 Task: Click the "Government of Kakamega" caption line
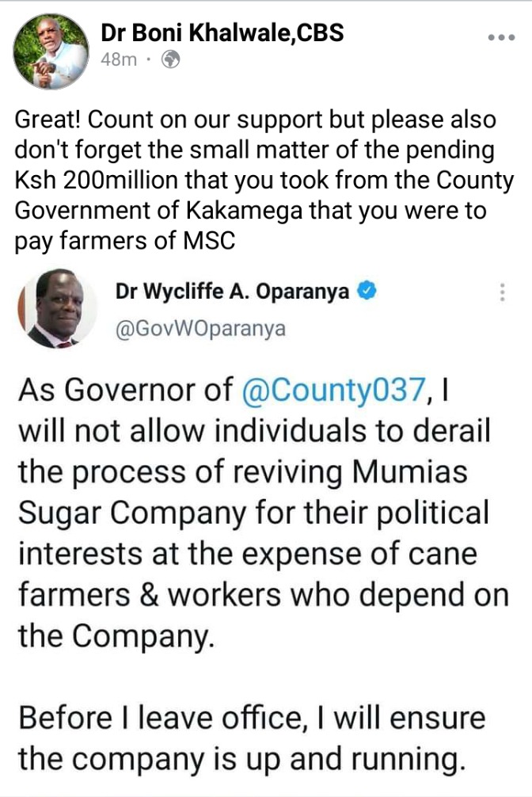tap(250, 211)
